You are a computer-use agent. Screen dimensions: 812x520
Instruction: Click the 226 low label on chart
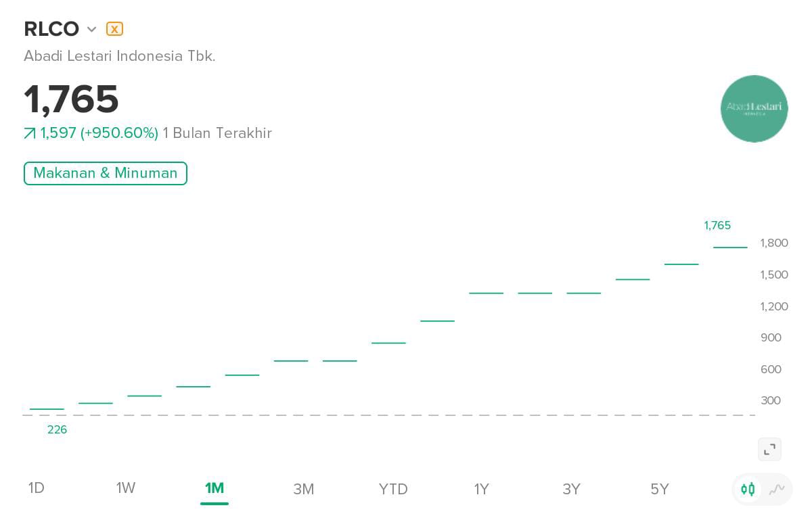tap(57, 429)
